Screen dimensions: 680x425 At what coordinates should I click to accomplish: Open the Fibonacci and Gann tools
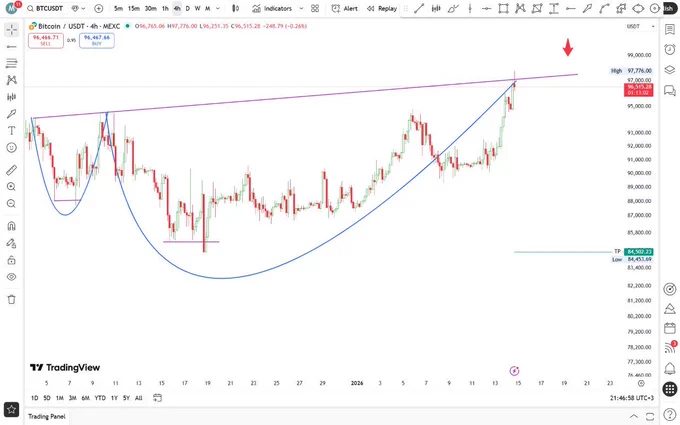click(12, 63)
